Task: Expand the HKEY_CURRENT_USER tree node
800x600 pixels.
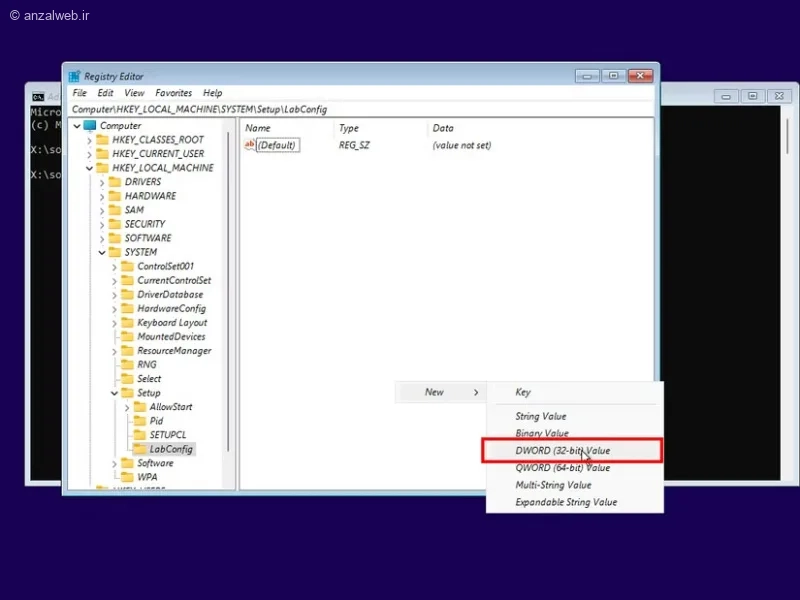Action: coord(89,154)
